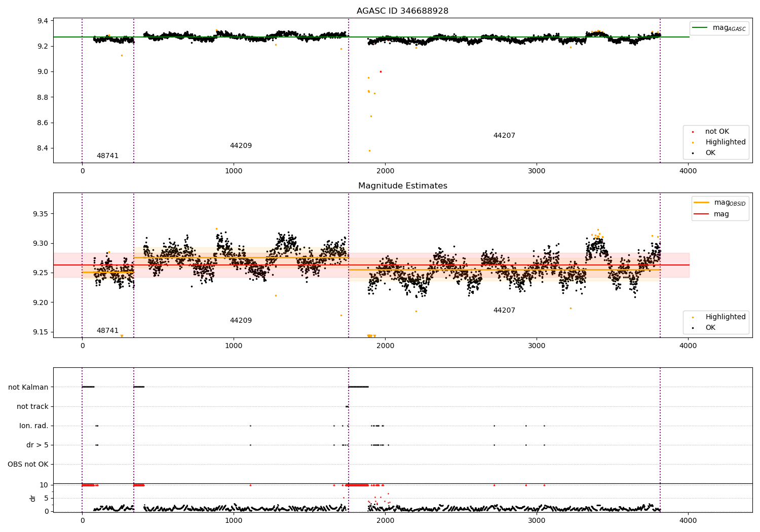Click the "Ion. rad." row label
This screenshot has height=532, width=760.
click(34, 426)
